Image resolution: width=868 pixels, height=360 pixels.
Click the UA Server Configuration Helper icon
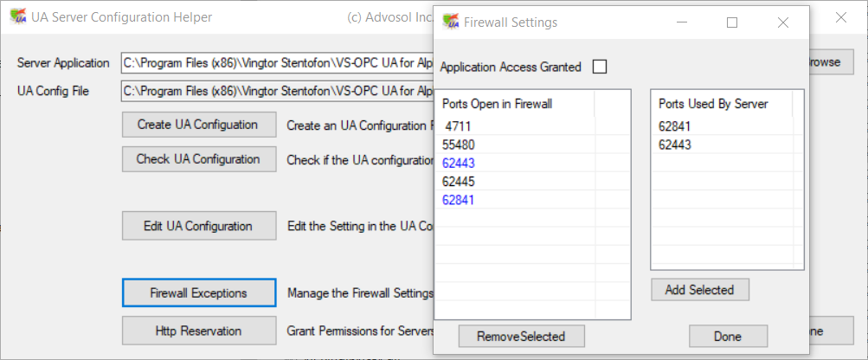pos(17,17)
